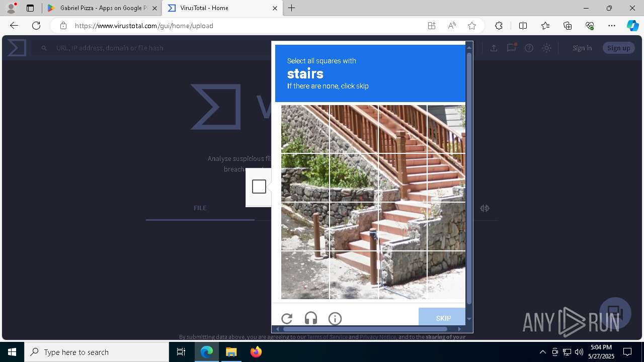Open Edge Settings and more menu
The width and height of the screenshot is (644, 362).
pos(612,26)
